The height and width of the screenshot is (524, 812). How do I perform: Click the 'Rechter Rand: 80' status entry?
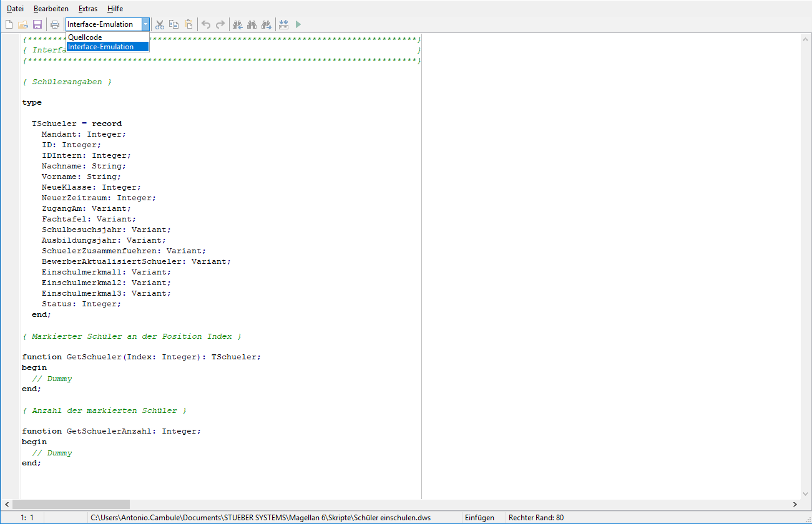[536, 518]
